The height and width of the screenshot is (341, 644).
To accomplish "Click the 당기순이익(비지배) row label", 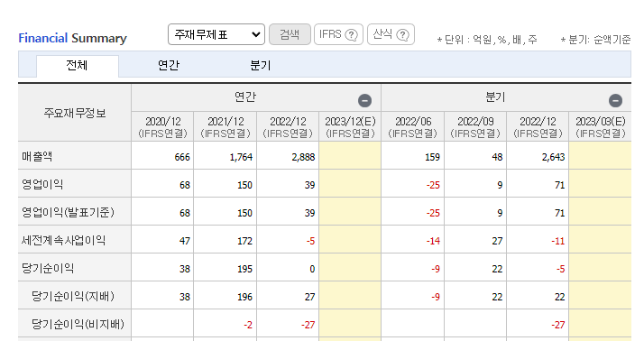I will pyautogui.click(x=78, y=324).
